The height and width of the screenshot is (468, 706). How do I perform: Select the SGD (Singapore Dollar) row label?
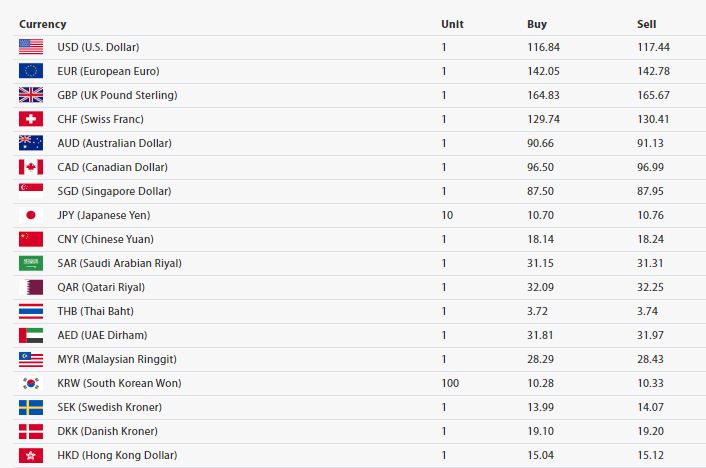pos(114,191)
